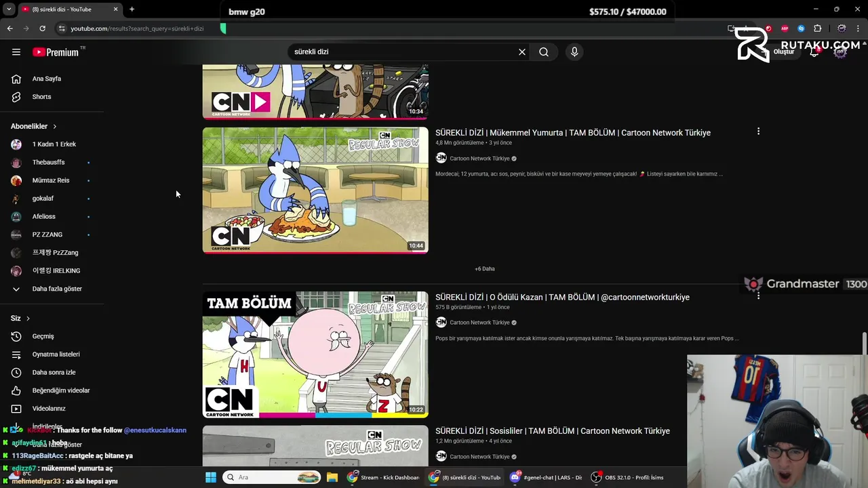
Task: Open File Explorer from the taskbar
Action: click(332, 477)
